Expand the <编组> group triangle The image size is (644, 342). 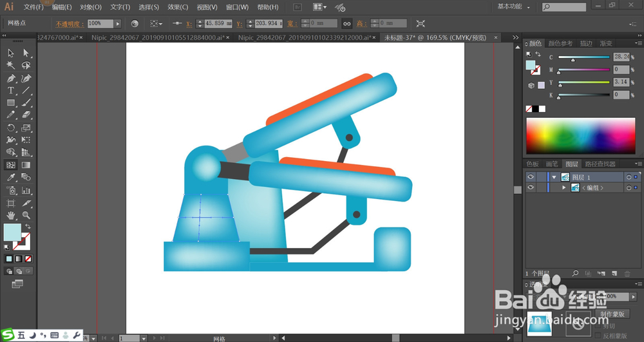[x=564, y=187]
